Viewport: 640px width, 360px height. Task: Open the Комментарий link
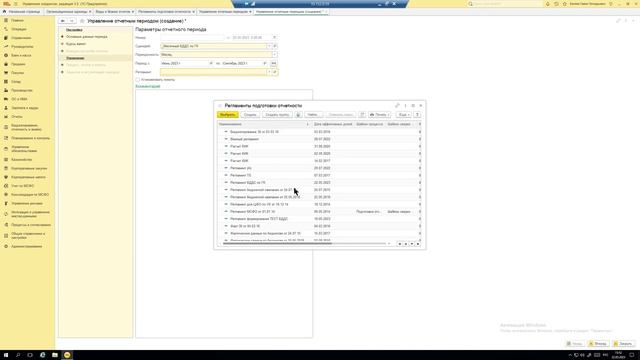[148, 87]
